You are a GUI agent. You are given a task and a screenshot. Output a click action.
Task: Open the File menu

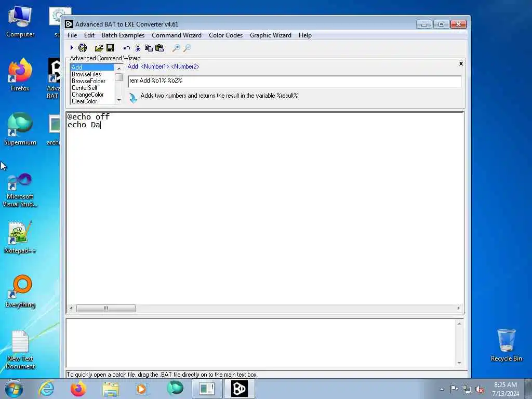tap(72, 35)
